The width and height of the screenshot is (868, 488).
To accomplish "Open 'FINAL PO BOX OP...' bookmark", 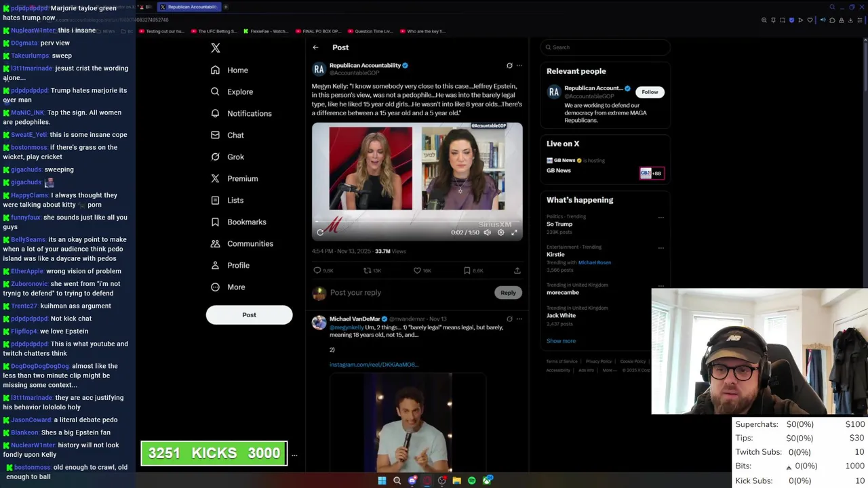I will point(318,31).
